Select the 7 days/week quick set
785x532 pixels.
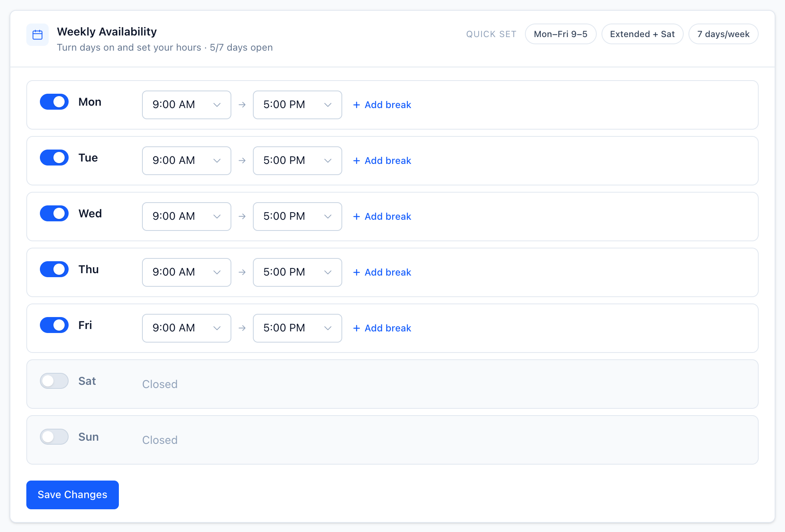723,34
